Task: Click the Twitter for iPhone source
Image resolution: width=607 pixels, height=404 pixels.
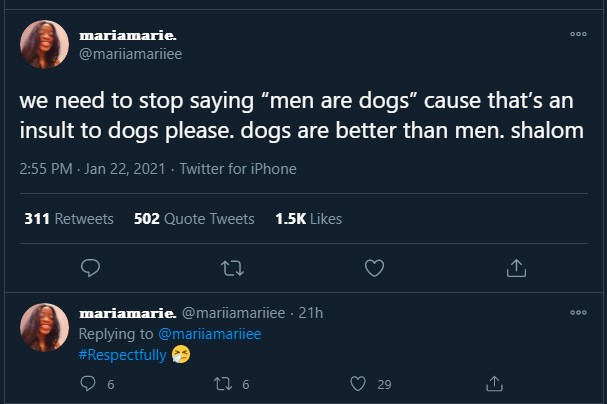Action: coord(237,169)
